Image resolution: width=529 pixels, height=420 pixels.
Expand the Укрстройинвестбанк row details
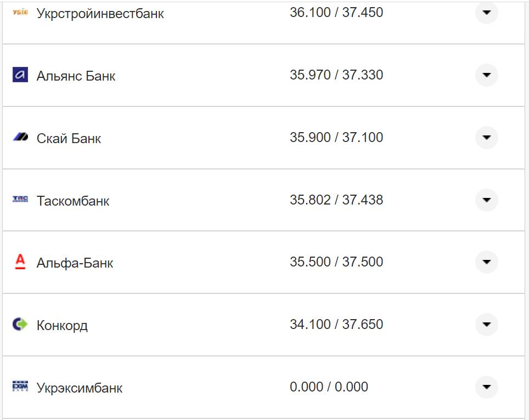coord(486,13)
